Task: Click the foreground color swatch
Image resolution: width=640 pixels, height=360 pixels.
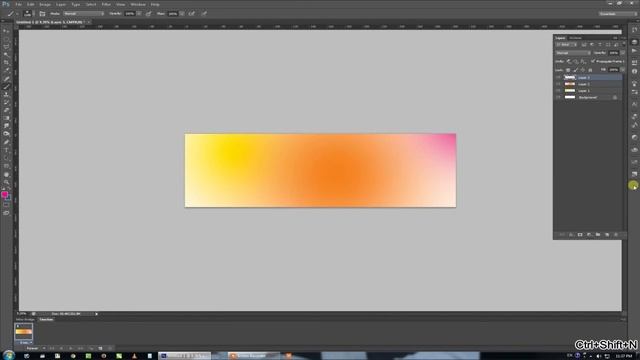Action: pos(4,194)
